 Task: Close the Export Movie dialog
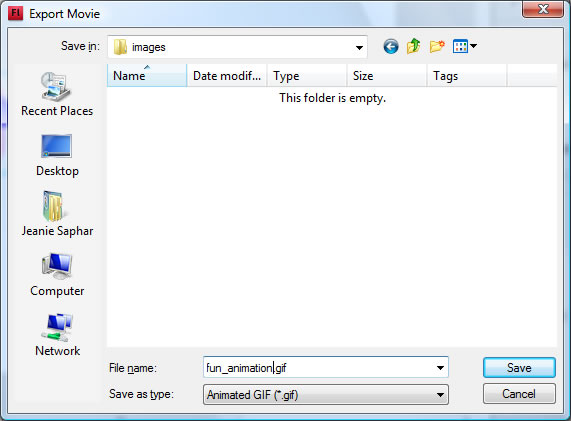pyautogui.click(x=543, y=9)
